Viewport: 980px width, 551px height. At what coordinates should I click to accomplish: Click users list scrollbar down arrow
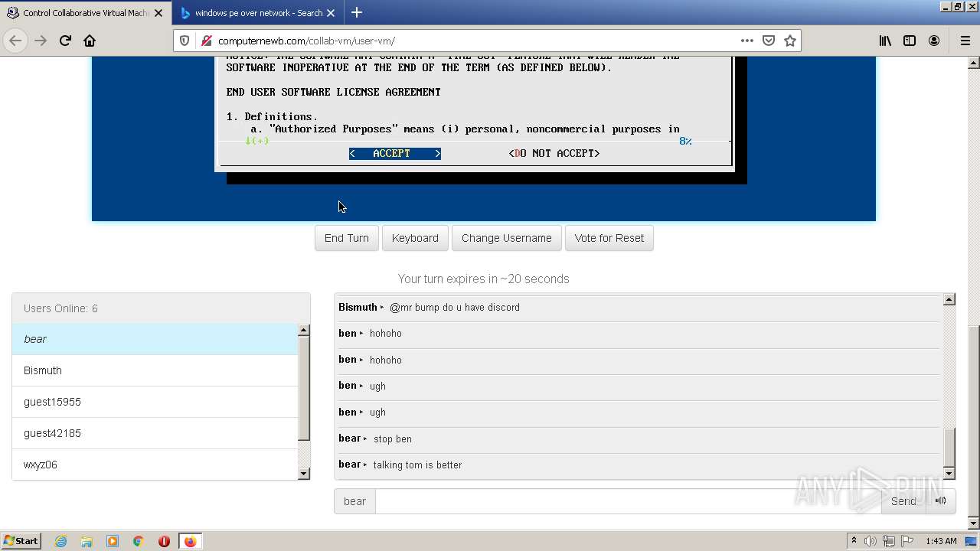[304, 474]
